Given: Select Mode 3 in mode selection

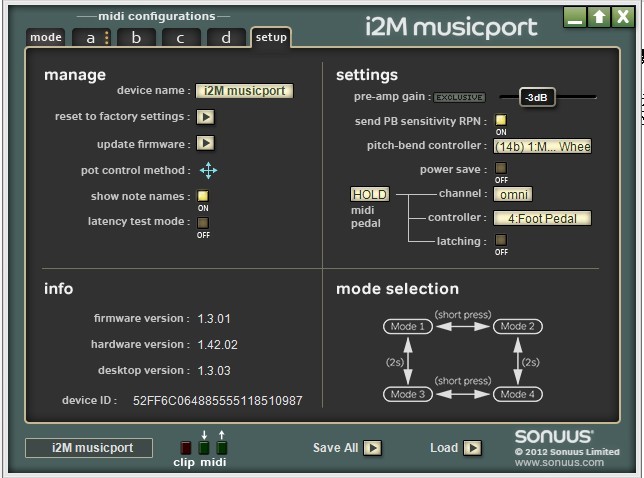Looking at the screenshot, I should pos(408,395).
